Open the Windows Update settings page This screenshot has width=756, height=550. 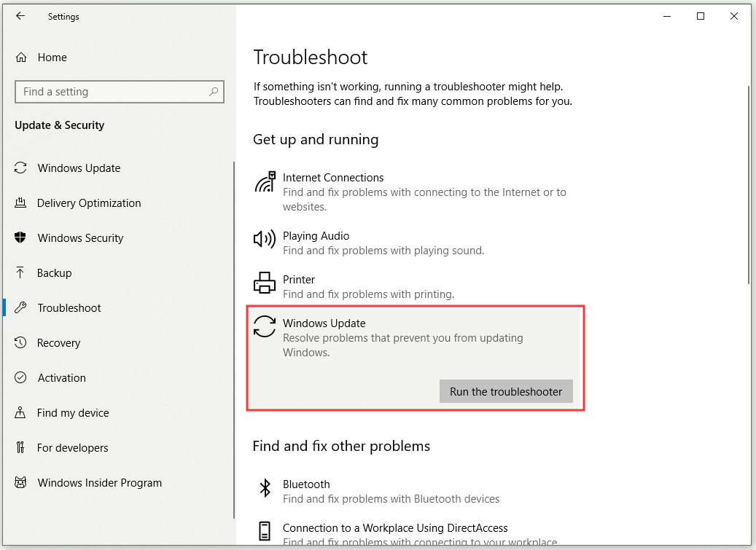79,168
